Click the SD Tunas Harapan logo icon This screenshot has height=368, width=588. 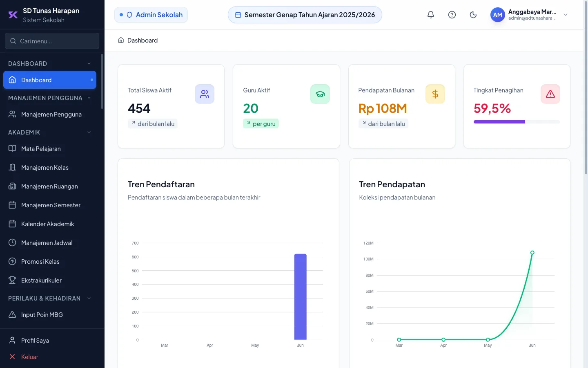point(13,15)
